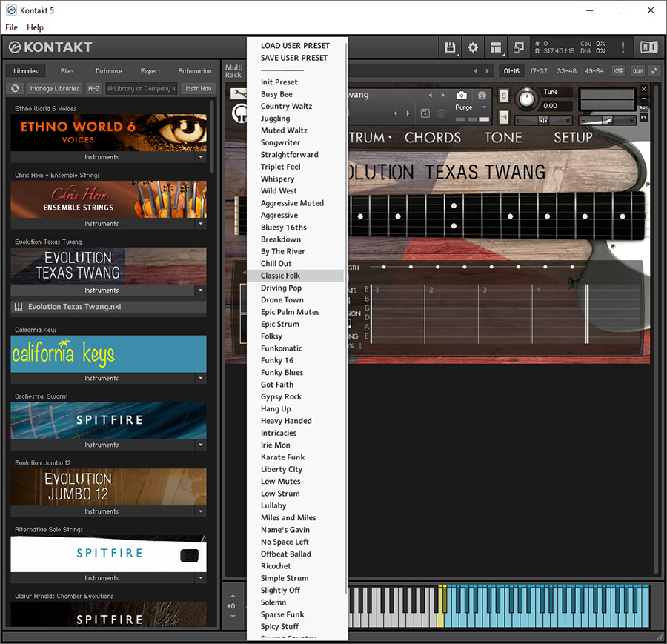Click the multi rack previous-page arrow

[476, 71]
